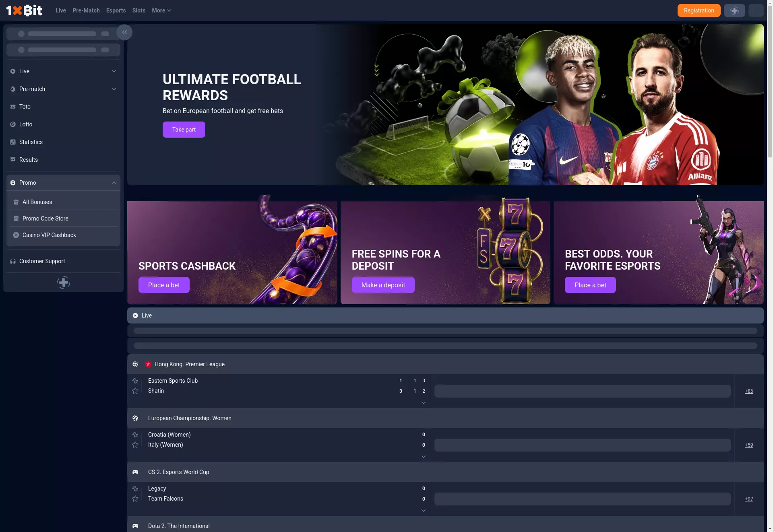
Task: Collapse the Promo section in the sidebar
Action: [x=114, y=183]
